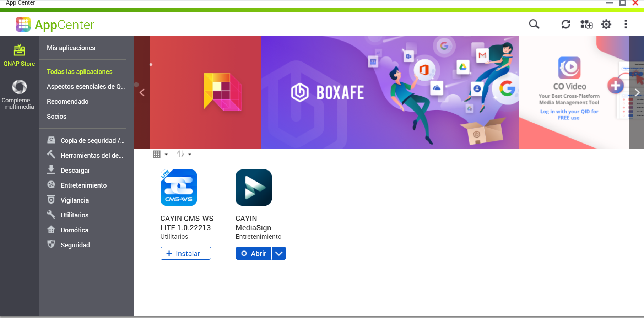Viewport: 644px width, 318px height.
Task: Click the CAYIN MediaSign app icon
Action: point(254,188)
